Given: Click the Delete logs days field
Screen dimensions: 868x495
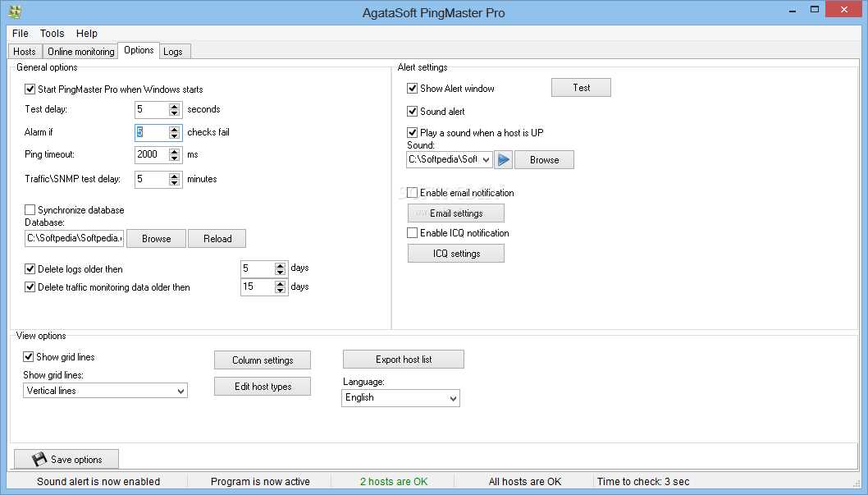Looking at the screenshot, I should click(x=258, y=269).
